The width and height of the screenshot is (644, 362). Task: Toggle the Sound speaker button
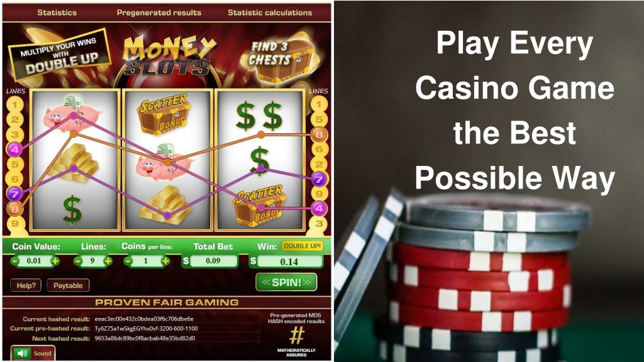[x=21, y=353]
